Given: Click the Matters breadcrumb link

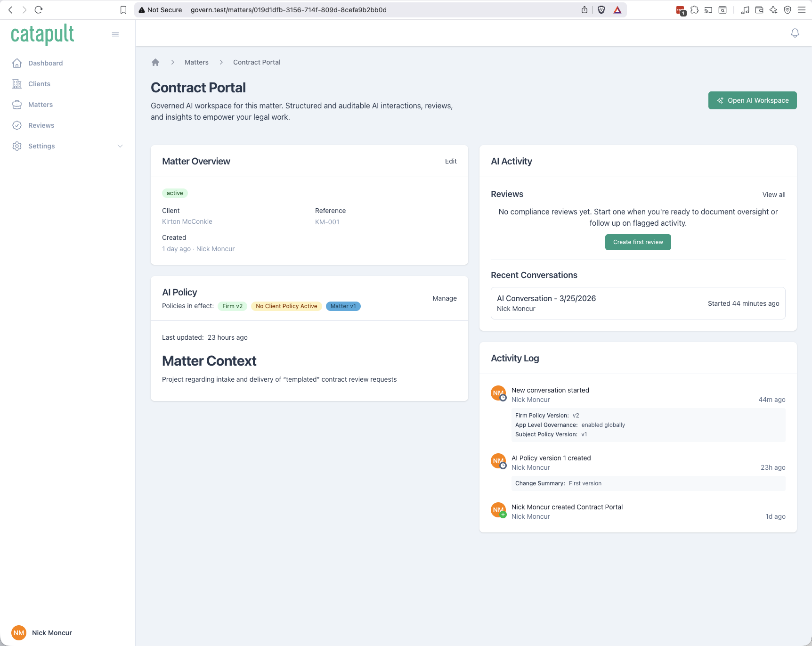Looking at the screenshot, I should pos(196,62).
